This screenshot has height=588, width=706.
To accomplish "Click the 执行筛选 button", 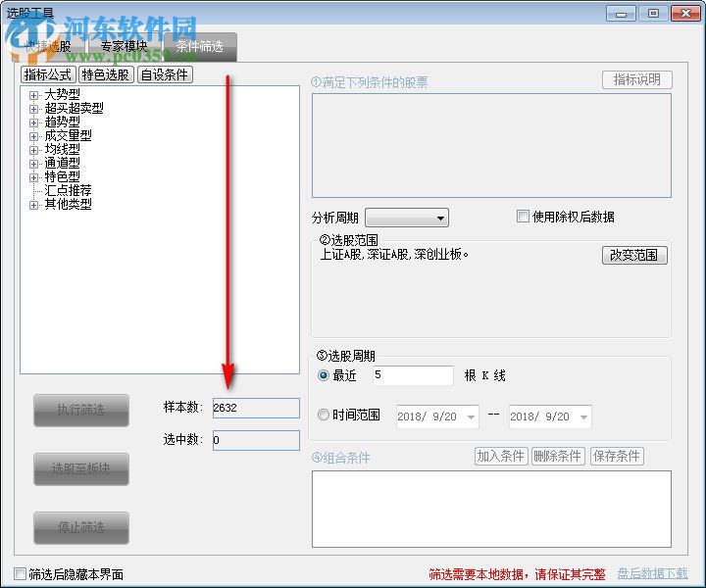I will click(81, 410).
